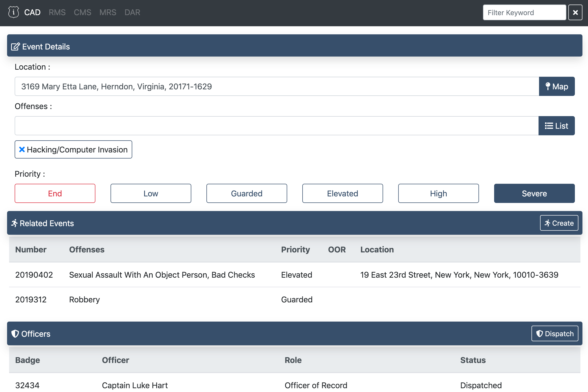
Task: Click the police badge logo icon
Action: (13, 12)
